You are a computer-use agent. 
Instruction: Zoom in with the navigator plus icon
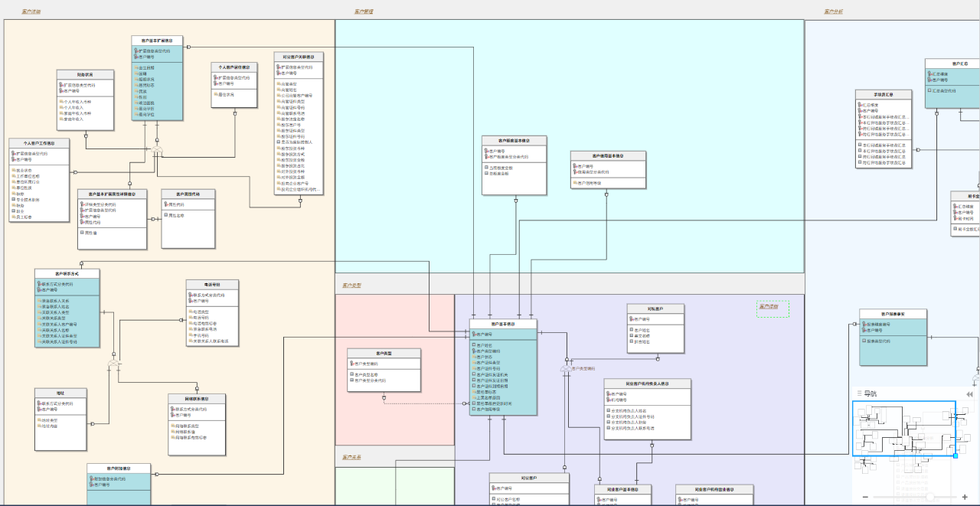[x=964, y=497]
